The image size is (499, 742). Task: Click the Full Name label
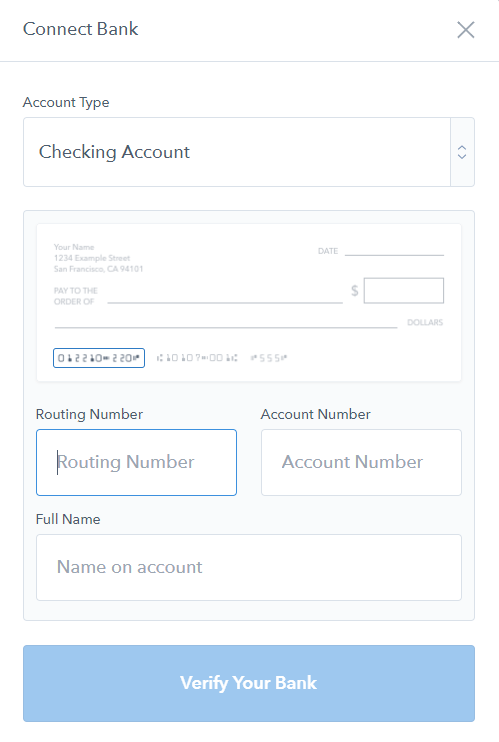click(x=68, y=519)
